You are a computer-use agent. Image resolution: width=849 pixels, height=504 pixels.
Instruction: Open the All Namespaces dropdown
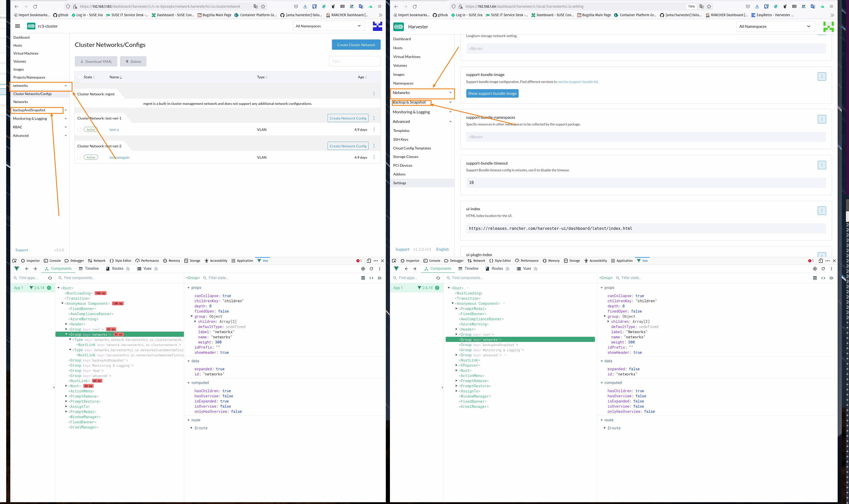click(x=328, y=26)
